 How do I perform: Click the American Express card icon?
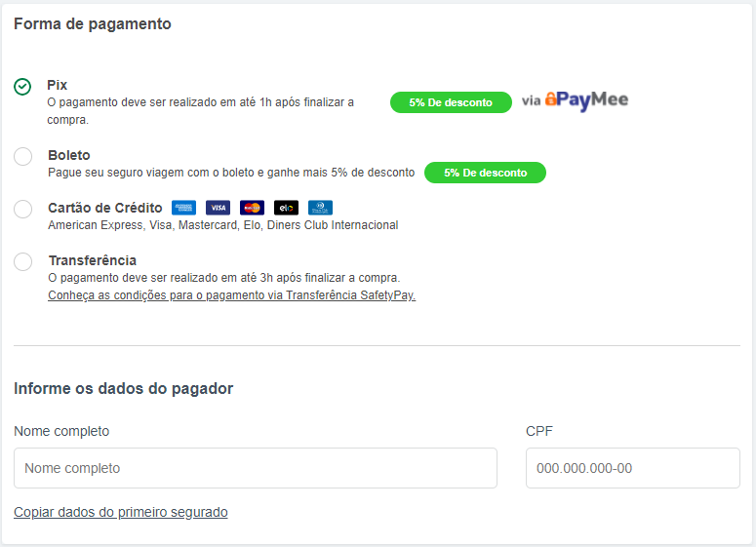[183, 208]
